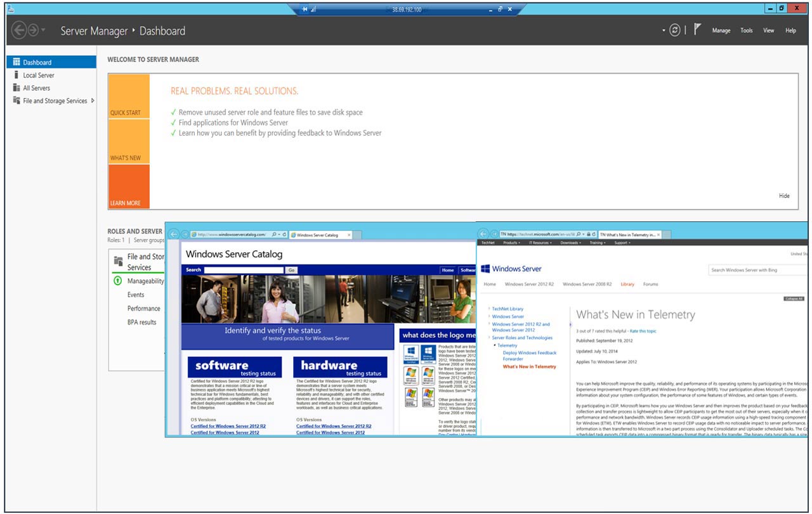Open the Manage menu
812x514 pixels.
pyautogui.click(x=721, y=30)
